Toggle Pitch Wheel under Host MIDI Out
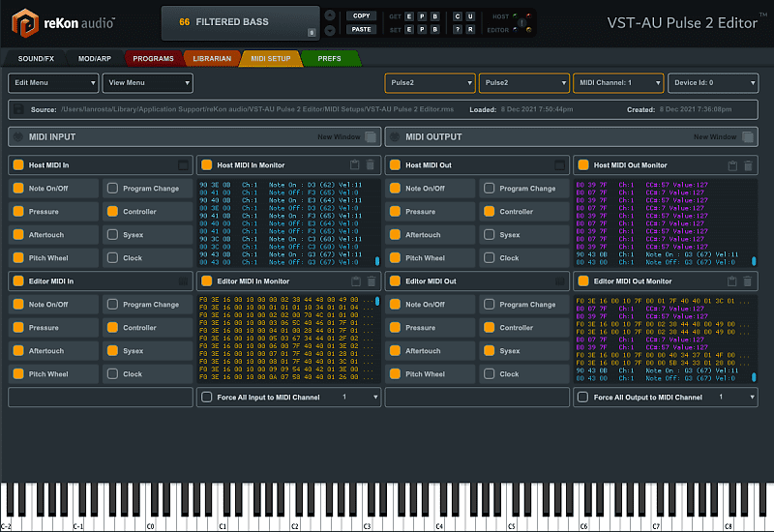 point(395,258)
